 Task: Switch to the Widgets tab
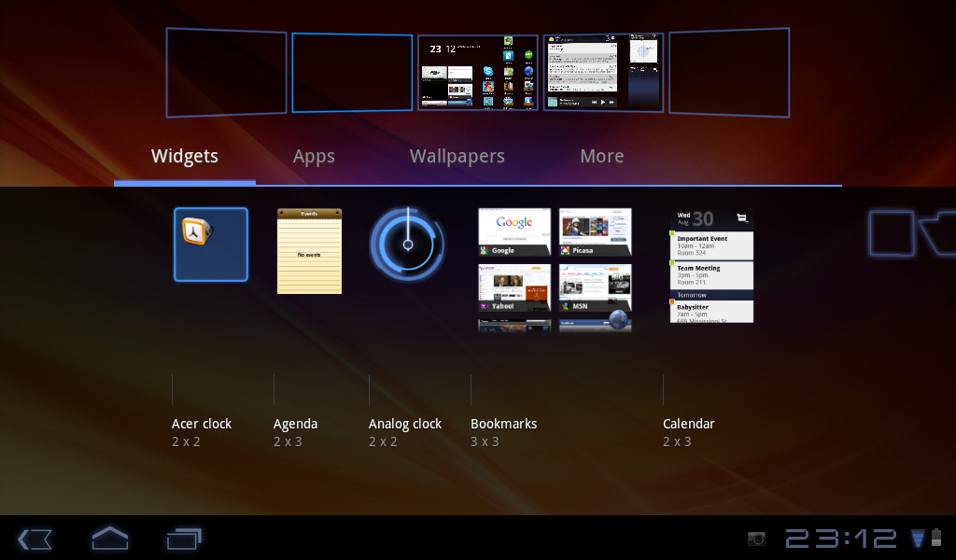[x=185, y=157]
